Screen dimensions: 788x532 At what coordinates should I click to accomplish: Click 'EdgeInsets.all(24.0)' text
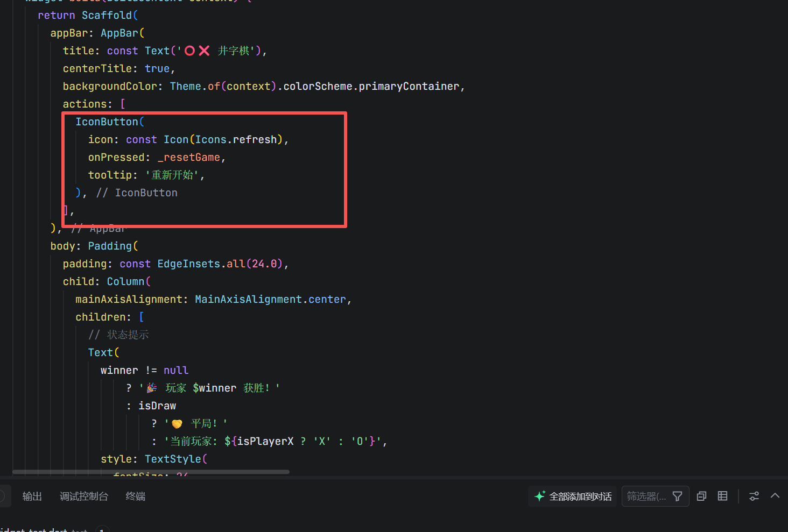click(x=220, y=264)
